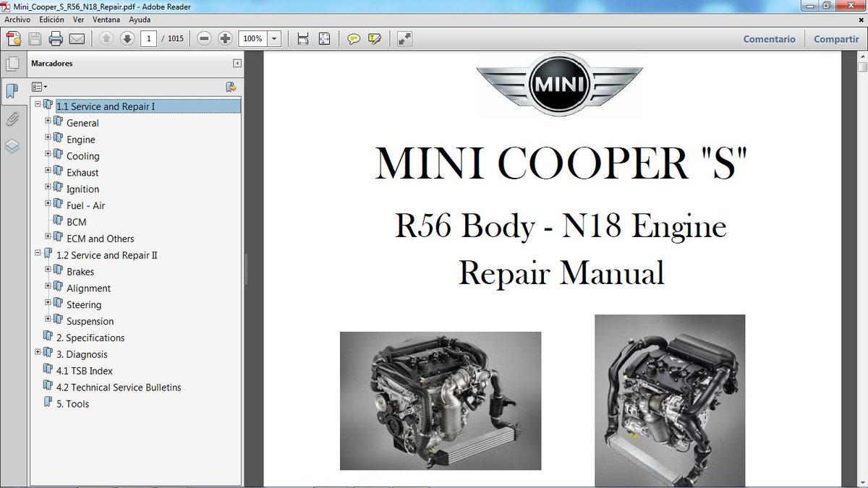868x488 pixels.
Task: Click the new bookmark icon in Marcadores
Action: pos(231,87)
